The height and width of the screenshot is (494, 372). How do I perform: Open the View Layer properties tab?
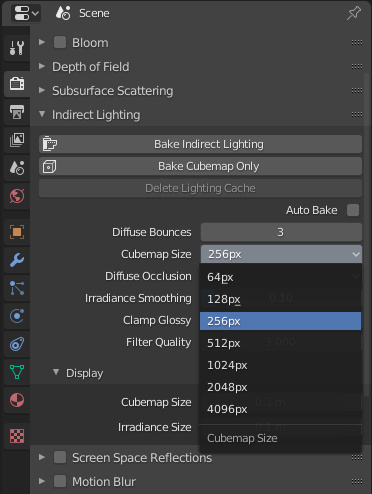click(x=17, y=140)
